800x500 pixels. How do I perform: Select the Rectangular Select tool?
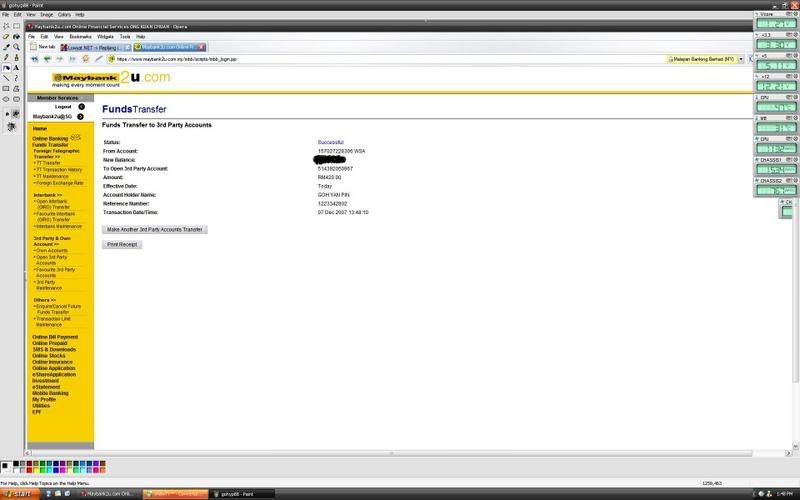point(17,25)
